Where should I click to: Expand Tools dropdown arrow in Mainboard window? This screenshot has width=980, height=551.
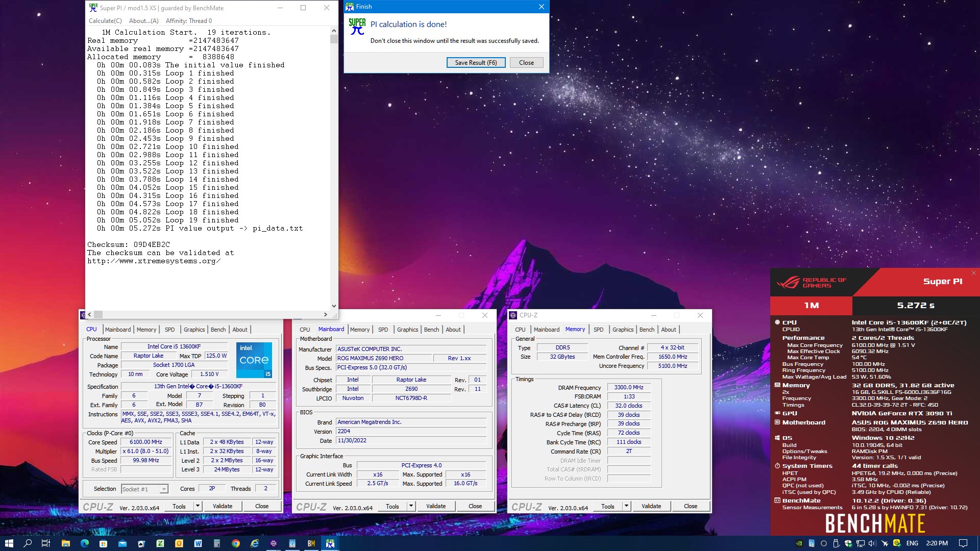411,506
